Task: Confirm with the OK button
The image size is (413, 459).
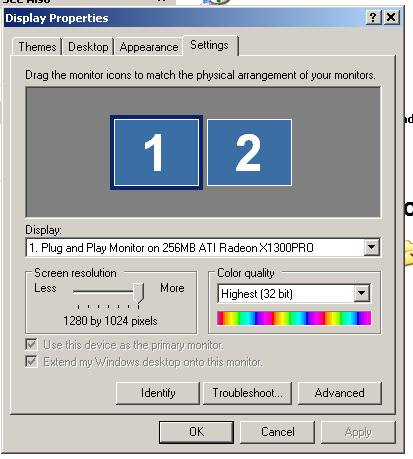Action: click(196, 432)
